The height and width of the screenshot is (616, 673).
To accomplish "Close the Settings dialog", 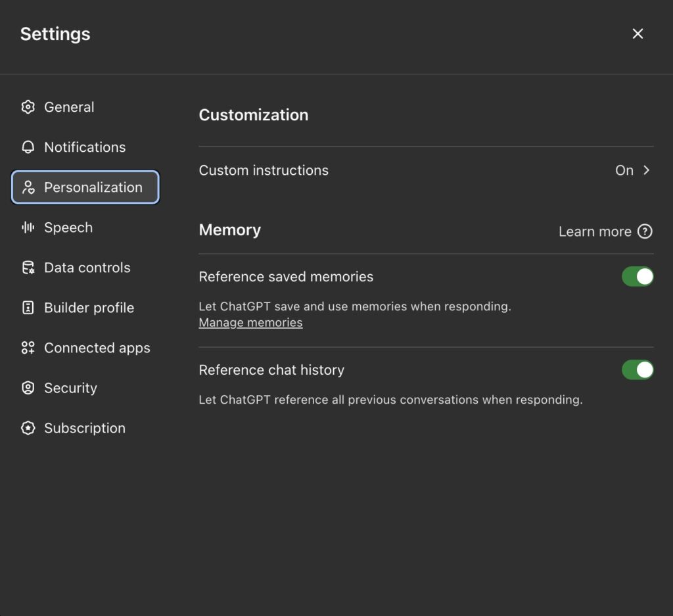I will pos(638,34).
